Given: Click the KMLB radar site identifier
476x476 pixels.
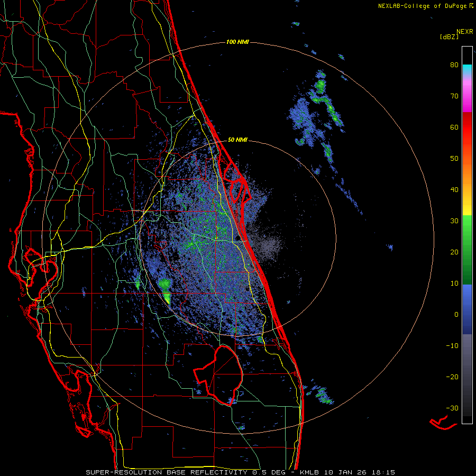Looking at the screenshot, I should [310, 472].
